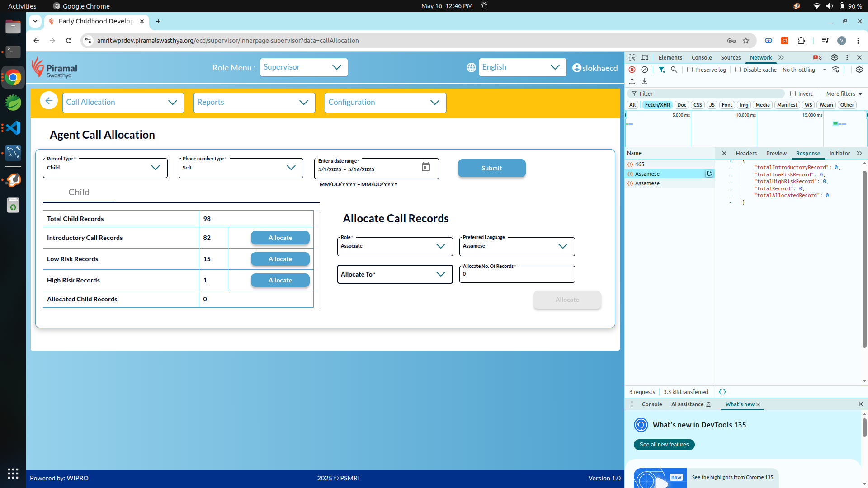Click Export HAR download icon
The image size is (868, 488).
tap(645, 81)
